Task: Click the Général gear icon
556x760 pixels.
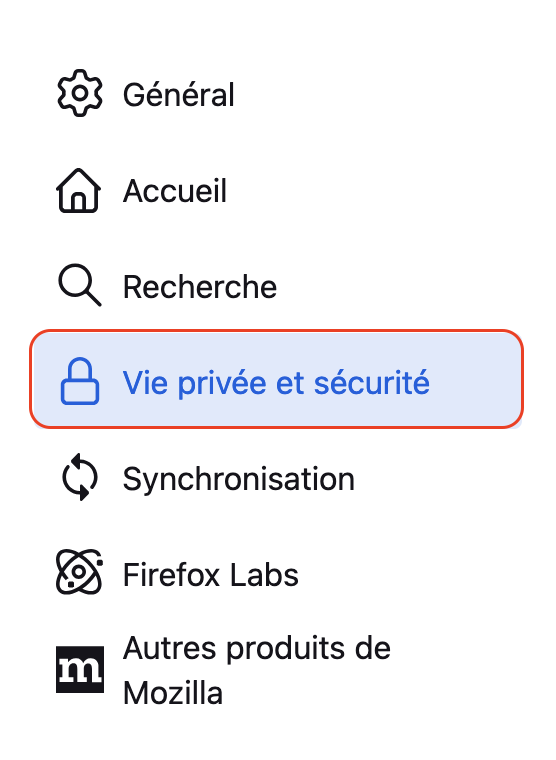Action: [79, 93]
